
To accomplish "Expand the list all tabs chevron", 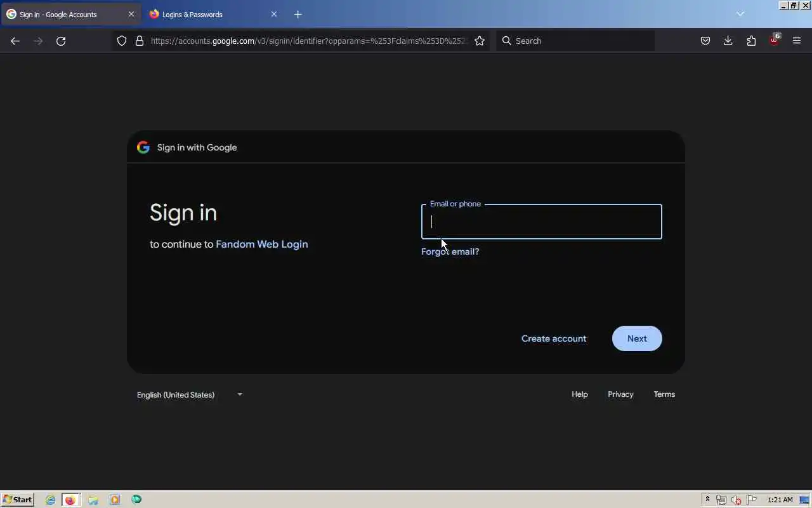I will [x=740, y=14].
